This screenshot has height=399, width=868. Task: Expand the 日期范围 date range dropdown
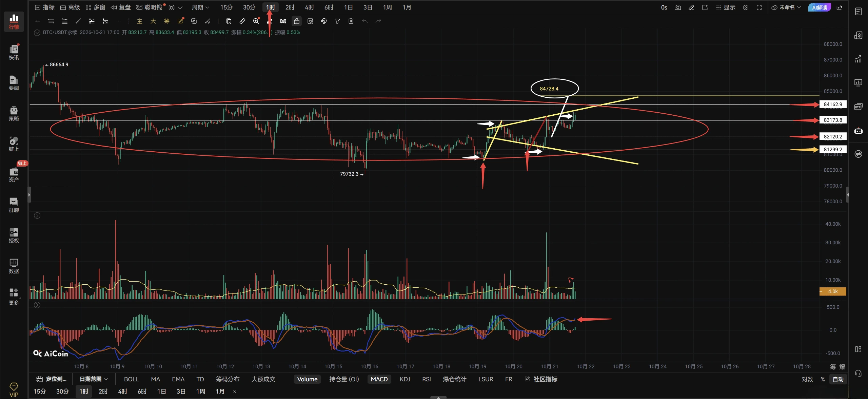(x=94, y=379)
